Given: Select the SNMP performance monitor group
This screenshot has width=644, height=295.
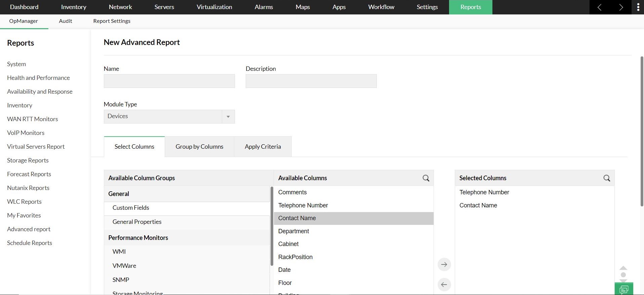Looking at the screenshot, I should click(x=121, y=280).
